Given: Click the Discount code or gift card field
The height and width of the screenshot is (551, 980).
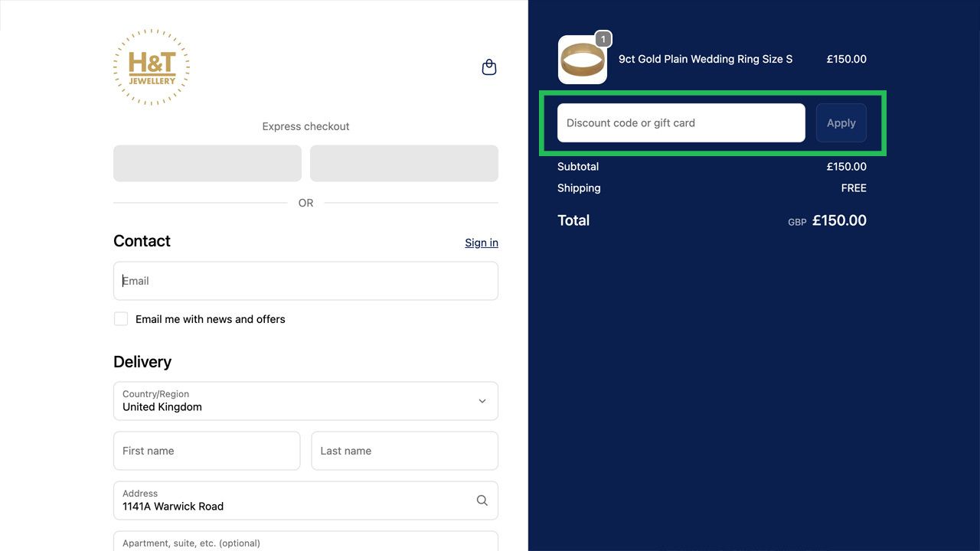Looking at the screenshot, I should pyautogui.click(x=680, y=122).
